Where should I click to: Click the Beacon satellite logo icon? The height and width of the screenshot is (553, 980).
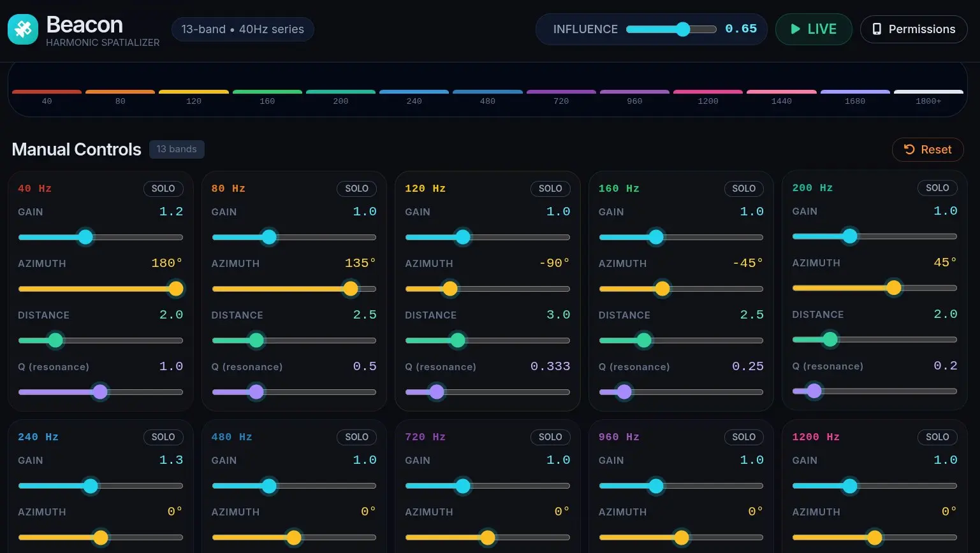click(x=23, y=29)
